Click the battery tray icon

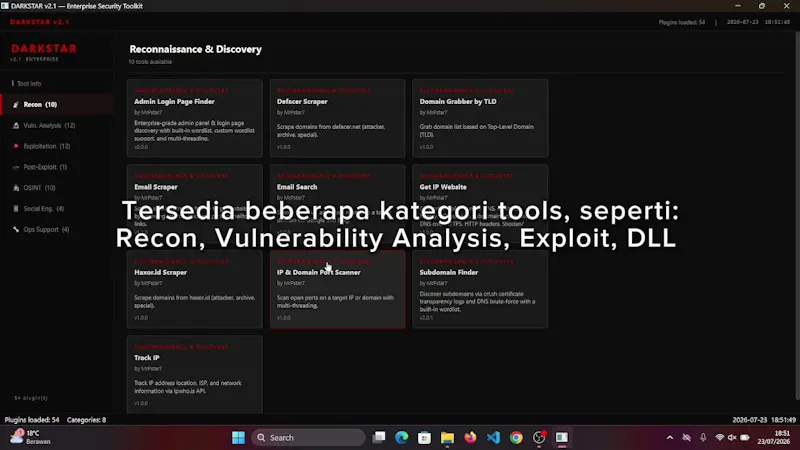tap(745, 438)
